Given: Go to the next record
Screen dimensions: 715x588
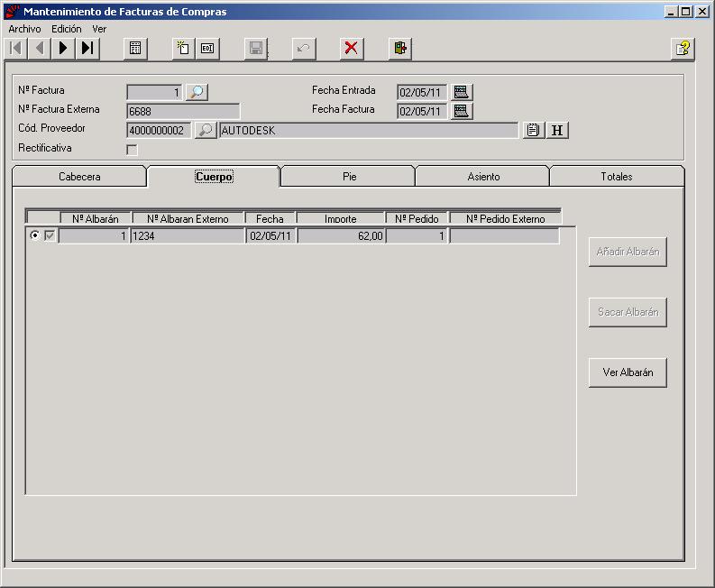Looking at the screenshot, I should pos(63,48).
